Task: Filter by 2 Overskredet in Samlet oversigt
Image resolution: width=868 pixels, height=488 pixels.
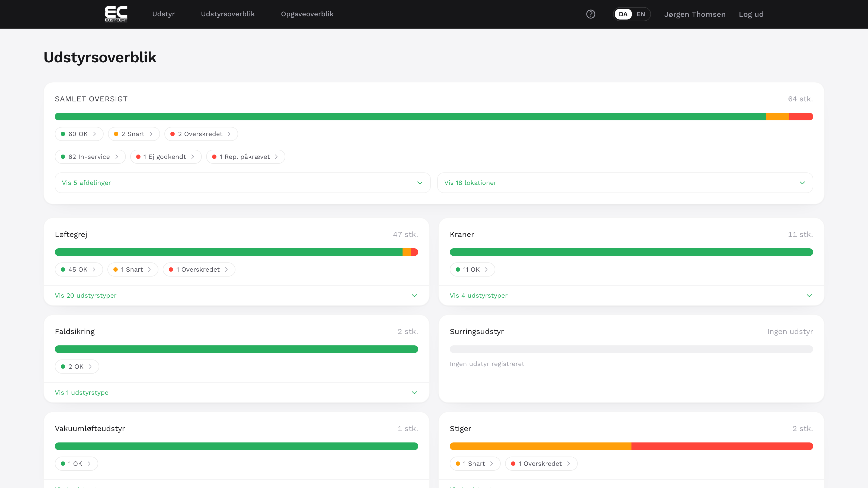Action: click(201, 134)
